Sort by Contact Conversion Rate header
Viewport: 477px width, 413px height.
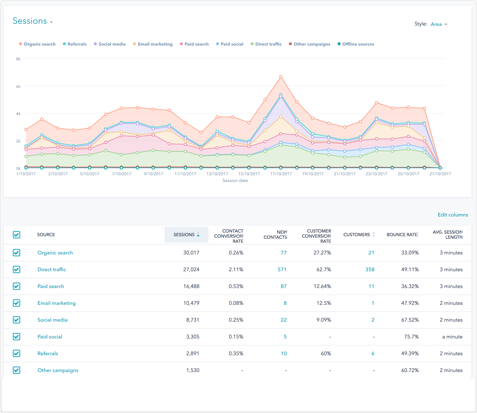point(229,236)
